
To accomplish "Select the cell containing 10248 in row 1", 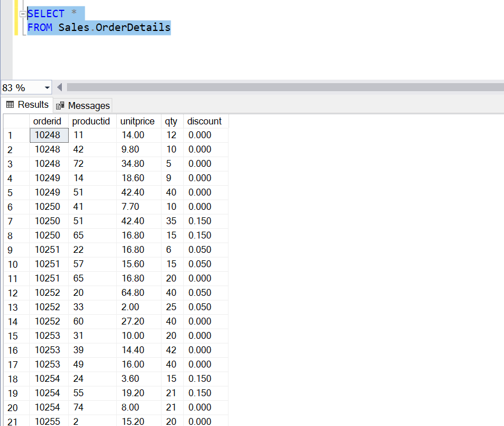I will click(49, 135).
